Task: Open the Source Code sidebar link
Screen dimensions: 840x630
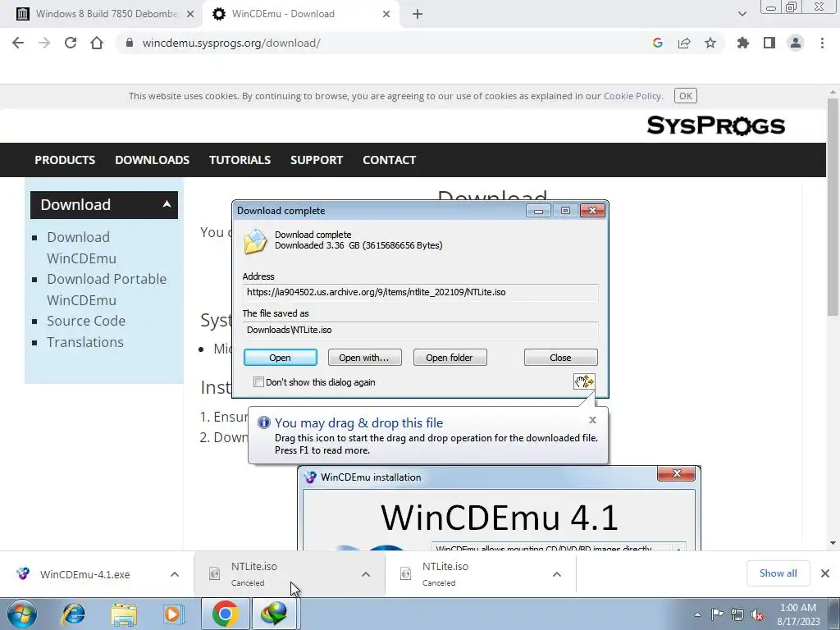Action: [x=85, y=321]
